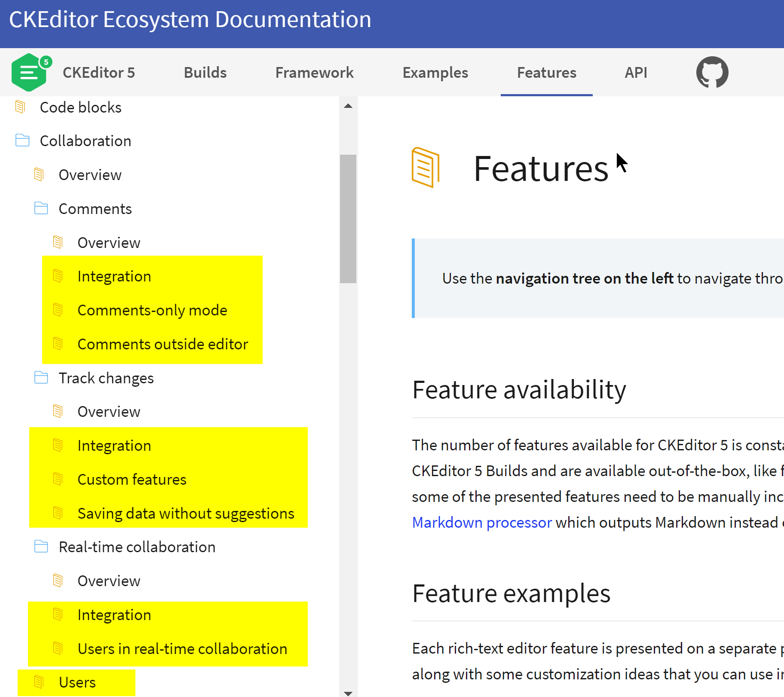Click the Custom features page icon

click(x=58, y=479)
